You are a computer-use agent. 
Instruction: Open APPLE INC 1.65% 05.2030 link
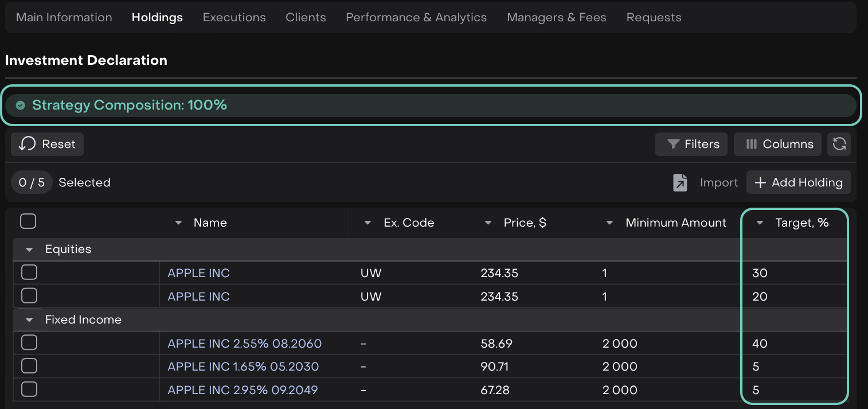243,367
